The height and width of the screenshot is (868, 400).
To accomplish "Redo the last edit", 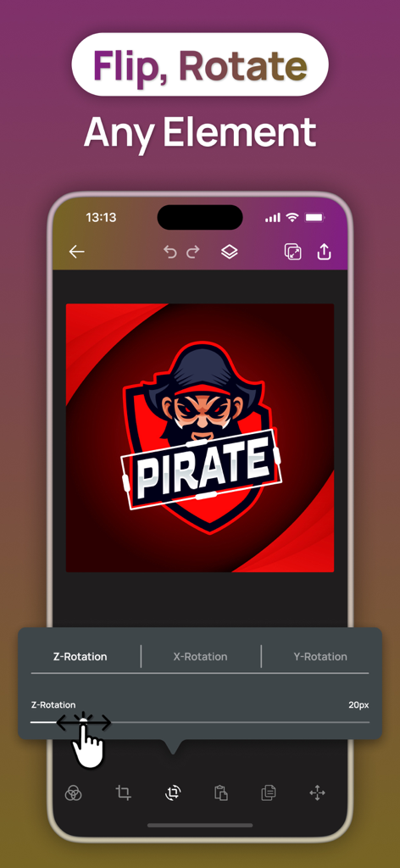I will [x=193, y=252].
